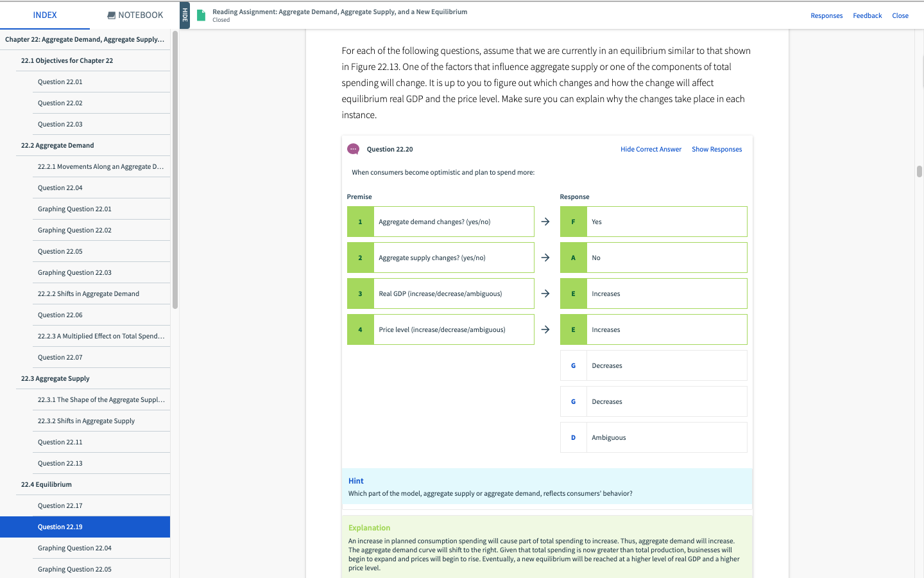Open Question 22.17 in index

pyautogui.click(x=101, y=505)
